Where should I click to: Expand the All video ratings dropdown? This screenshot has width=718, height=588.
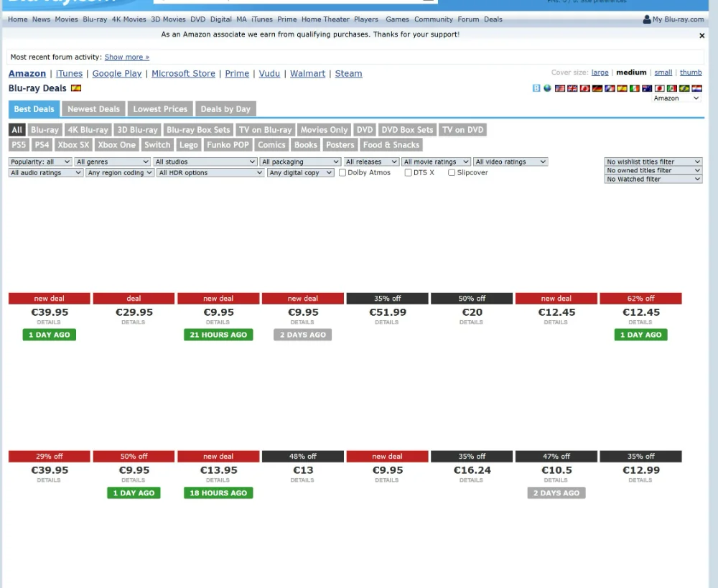click(510, 162)
